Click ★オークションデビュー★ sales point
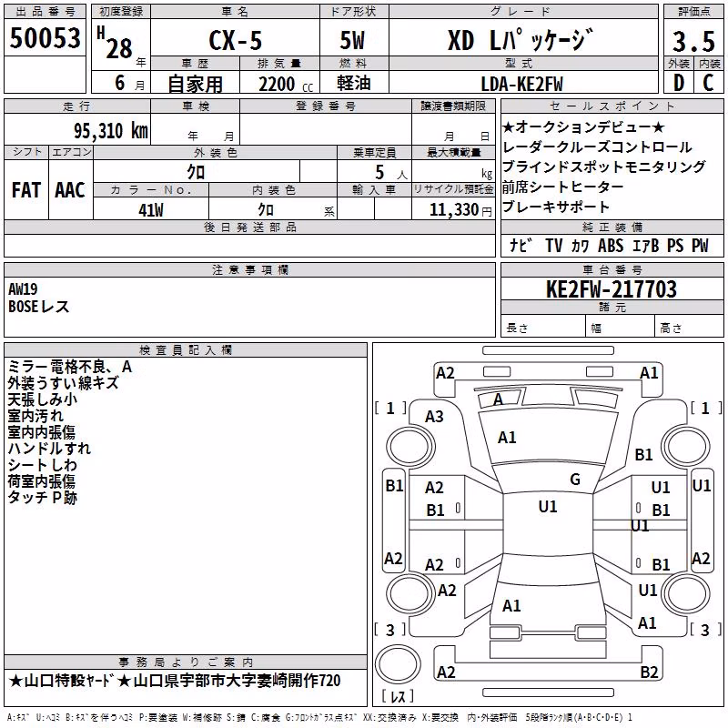Viewport: 728px width, 728px height. pos(583,126)
